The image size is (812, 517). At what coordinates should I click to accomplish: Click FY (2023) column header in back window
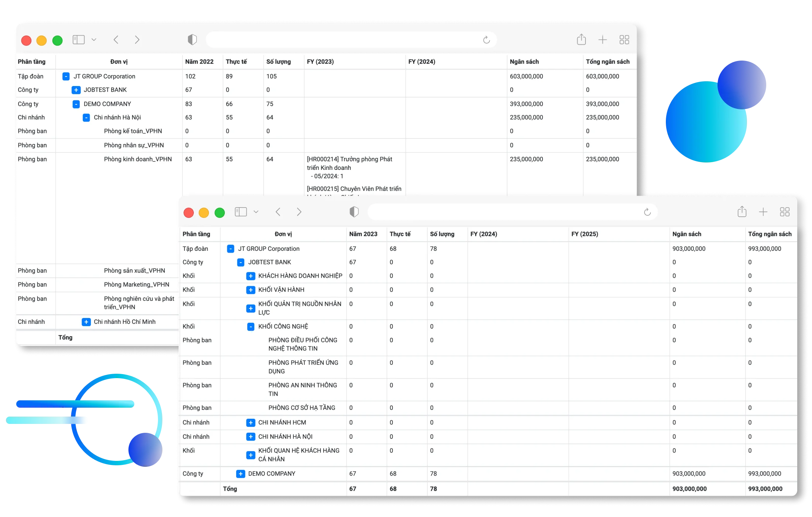point(320,62)
